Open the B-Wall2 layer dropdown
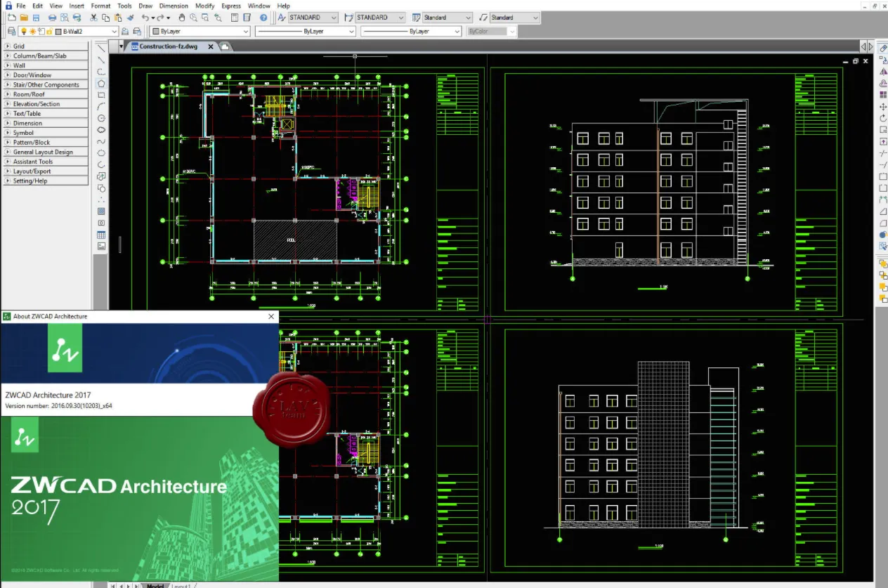Screen dimensions: 888x588 point(114,31)
